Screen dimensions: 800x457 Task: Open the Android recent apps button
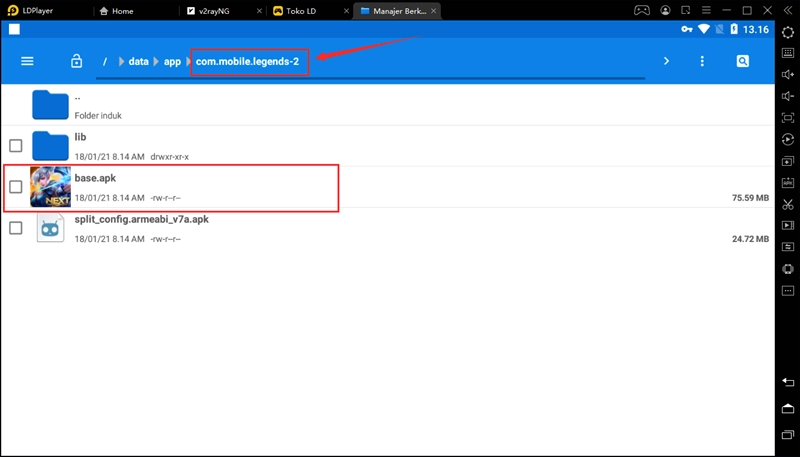point(788,435)
